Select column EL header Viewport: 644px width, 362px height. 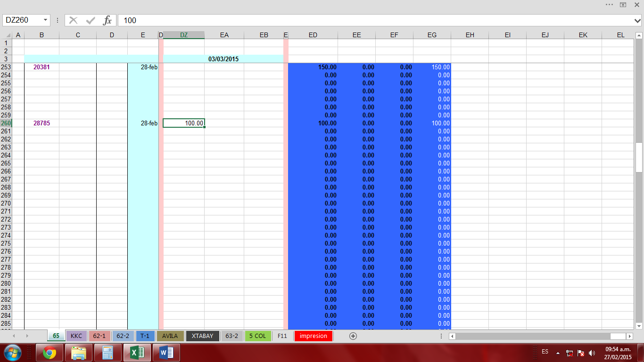click(620, 35)
